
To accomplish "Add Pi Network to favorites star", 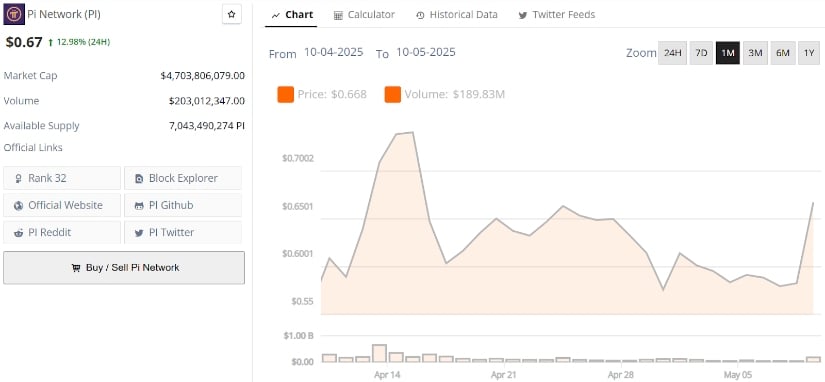I will click(x=232, y=15).
